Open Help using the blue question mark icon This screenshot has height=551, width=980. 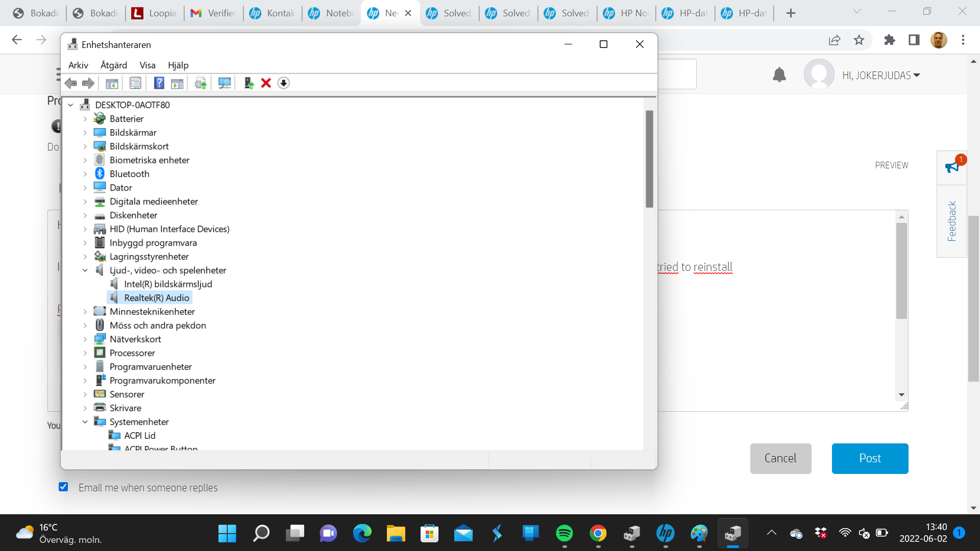click(x=159, y=83)
